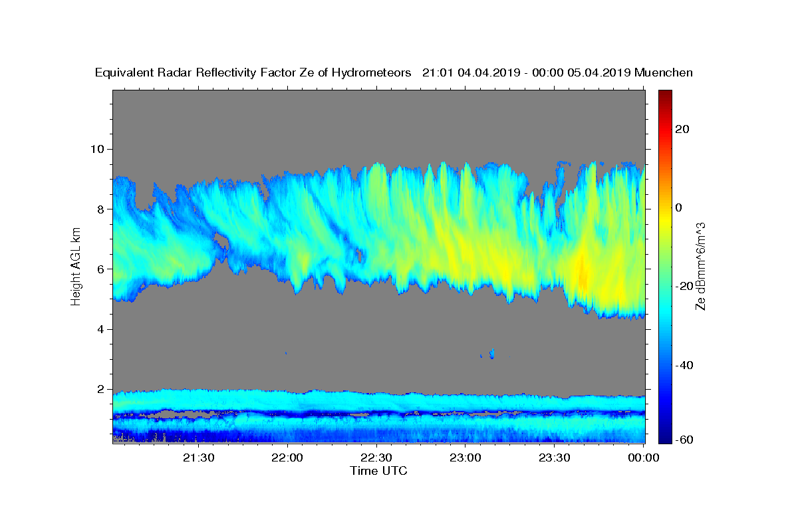Image resolution: width=798 pixels, height=532 pixels.
Task: Click the dark red top of the colorbar
Action: (x=665, y=94)
